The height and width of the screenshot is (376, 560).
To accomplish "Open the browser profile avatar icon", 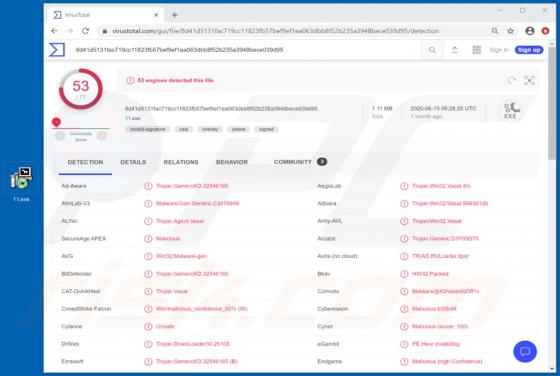I will click(x=530, y=31).
